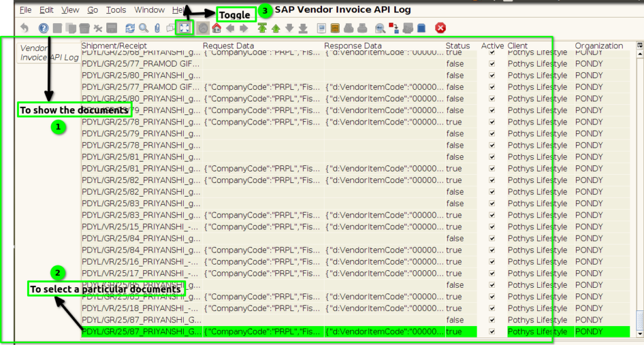
Task: Toggle Active checkbox in PDYL/GR/25/83 row with status true
Action: click(492, 215)
